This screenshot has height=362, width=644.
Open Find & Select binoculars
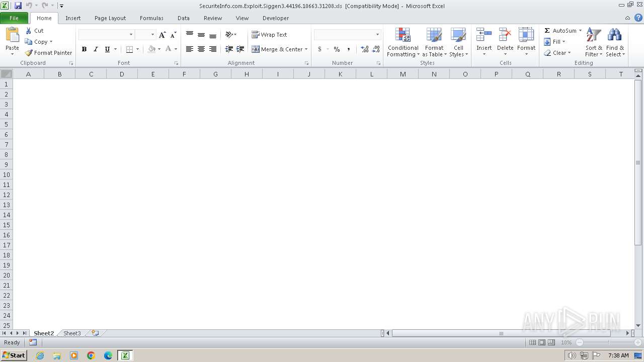(614, 43)
